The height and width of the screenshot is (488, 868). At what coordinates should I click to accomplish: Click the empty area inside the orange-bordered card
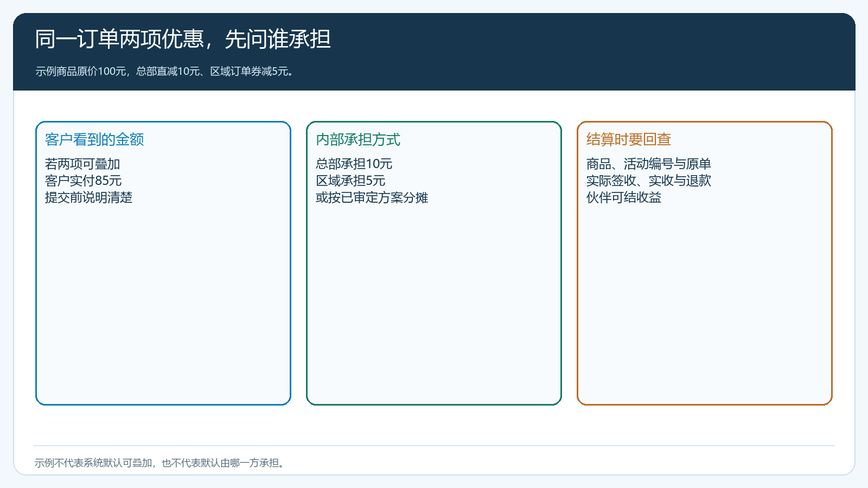tap(705, 304)
